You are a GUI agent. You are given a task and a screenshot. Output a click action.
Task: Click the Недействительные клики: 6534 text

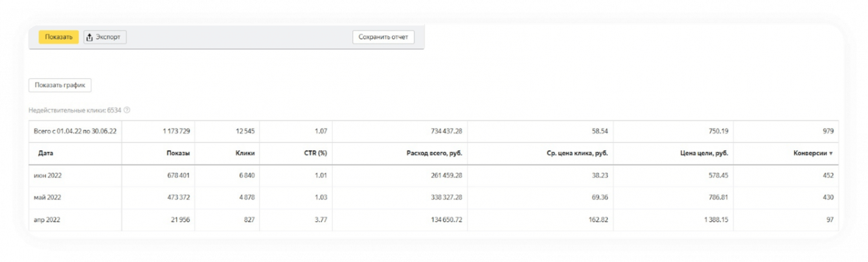pyautogui.click(x=74, y=110)
